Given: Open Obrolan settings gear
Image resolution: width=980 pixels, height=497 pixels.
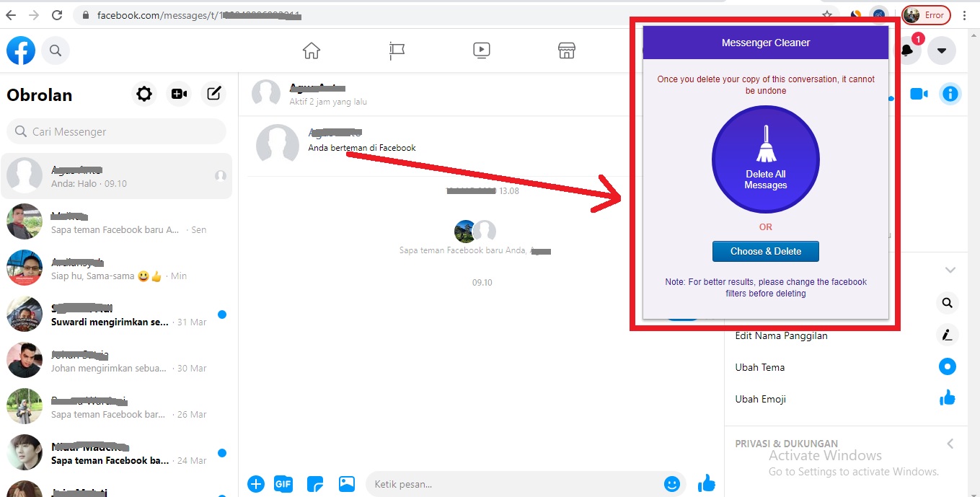Looking at the screenshot, I should pos(144,94).
